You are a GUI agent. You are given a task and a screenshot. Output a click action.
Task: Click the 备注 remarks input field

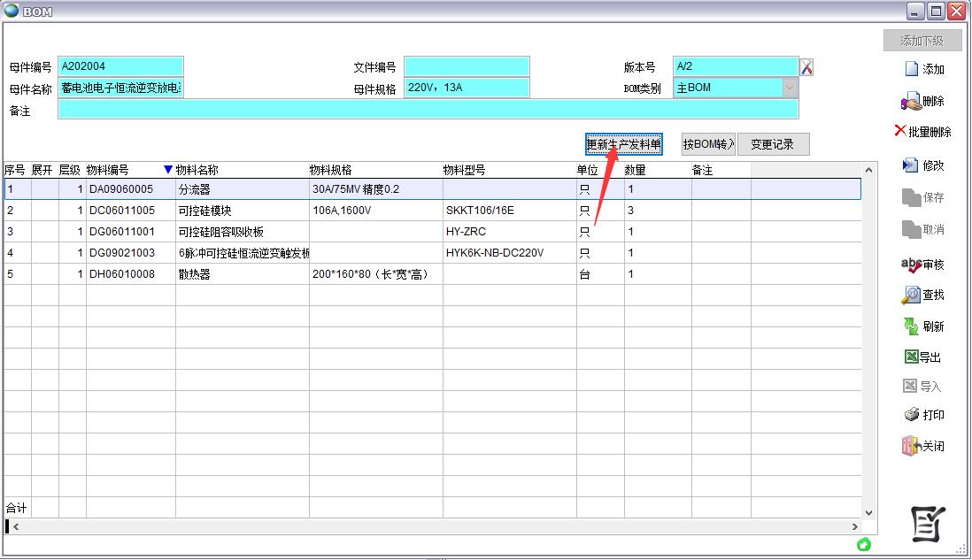[428, 109]
